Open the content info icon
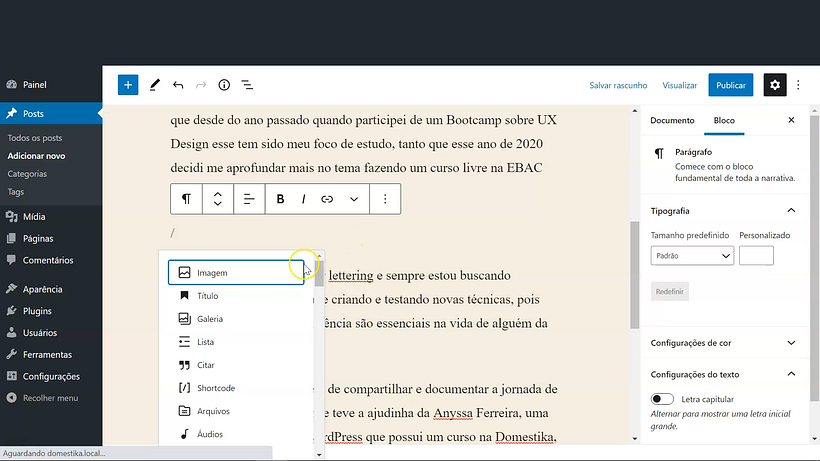 pos(224,85)
